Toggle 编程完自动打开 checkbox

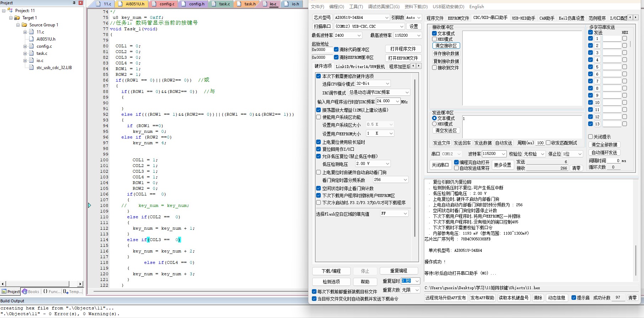pyautogui.click(x=457, y=162)
